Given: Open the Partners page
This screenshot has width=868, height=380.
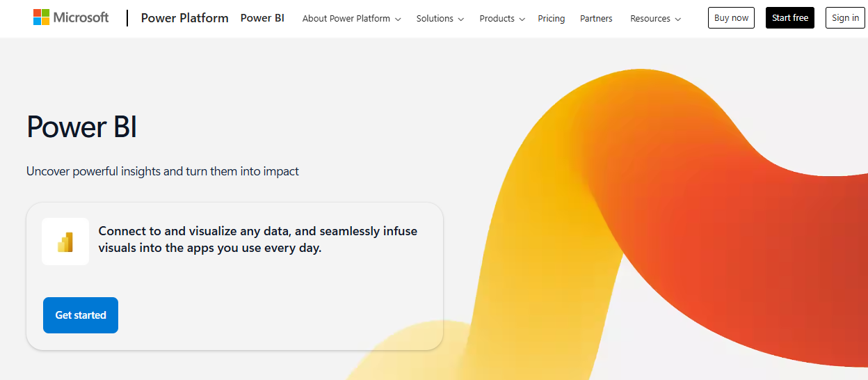Looking at the screenshot, I should coord(596,18).
